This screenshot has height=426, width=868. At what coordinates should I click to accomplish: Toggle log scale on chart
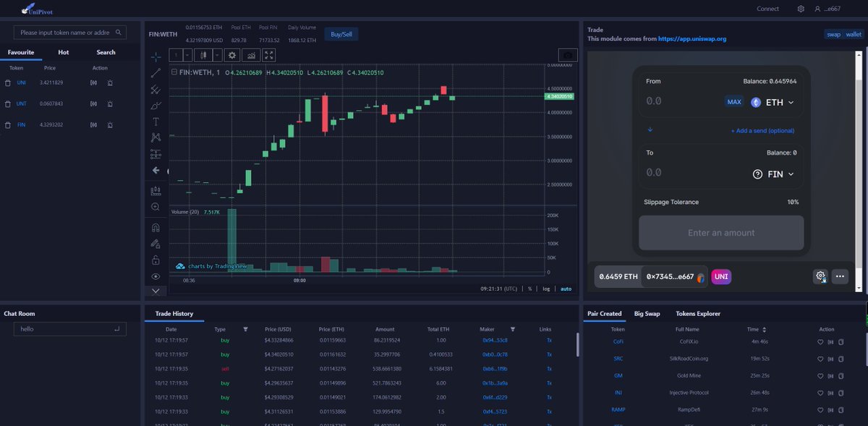[x=546, y=289]
